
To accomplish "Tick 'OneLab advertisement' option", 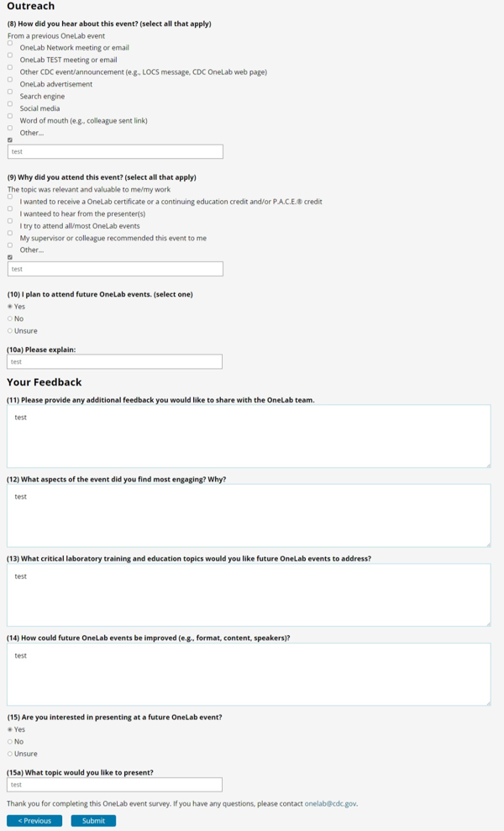I will point(10,92).
